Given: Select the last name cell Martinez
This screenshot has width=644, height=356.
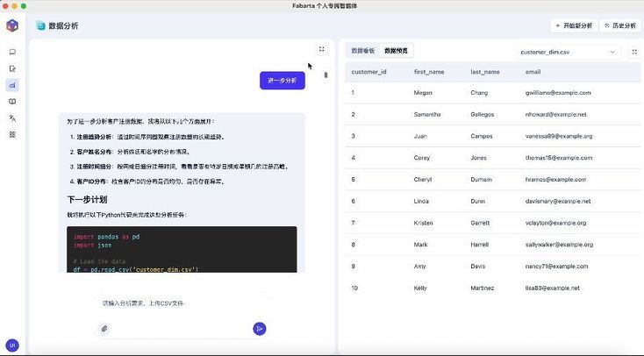Looking at the screenshot, I should point(483,288).
